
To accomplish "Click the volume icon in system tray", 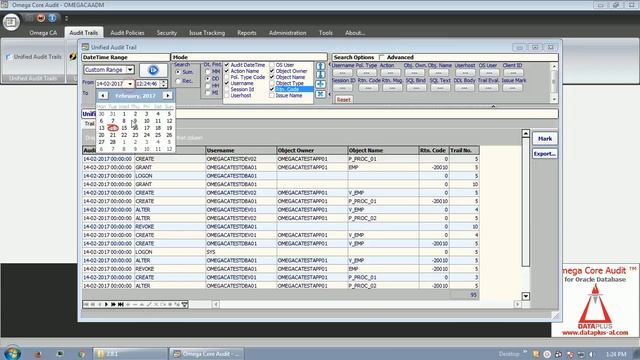I will 591,354.
